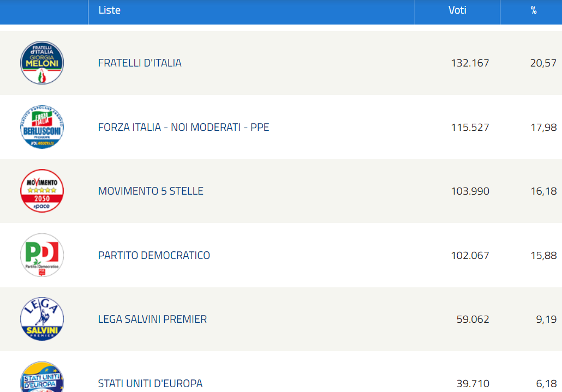Sort by the Liste column header
This screenshot has height=392, width=562.
pyautogui.click(x=109, y=10)
